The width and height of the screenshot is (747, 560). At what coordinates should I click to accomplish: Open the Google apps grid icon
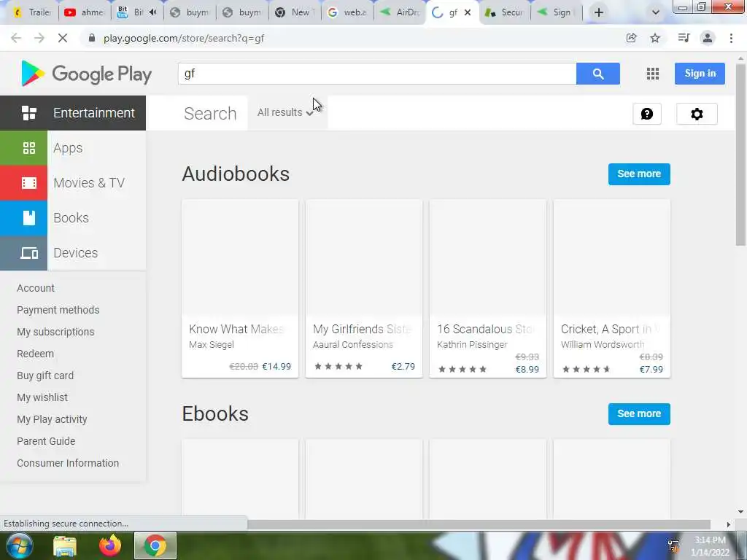653,74
